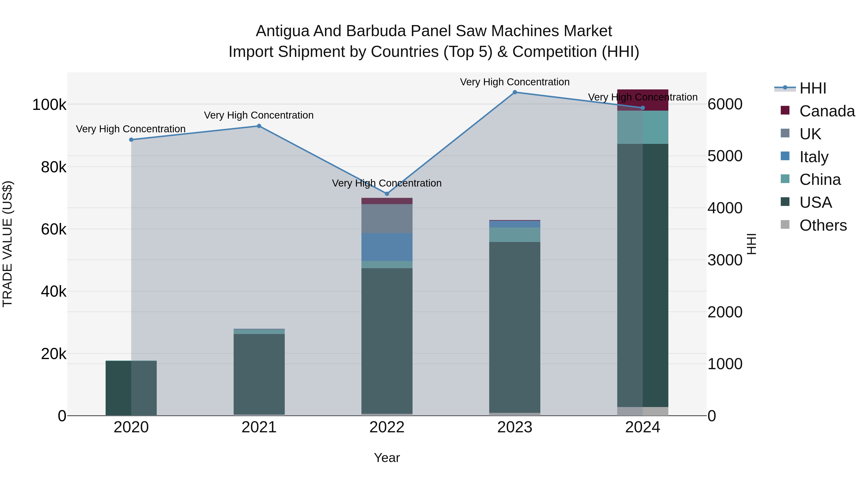Click the 2024 Canada bar segment
Screen dimensions: 868x488
coord(643,100)
